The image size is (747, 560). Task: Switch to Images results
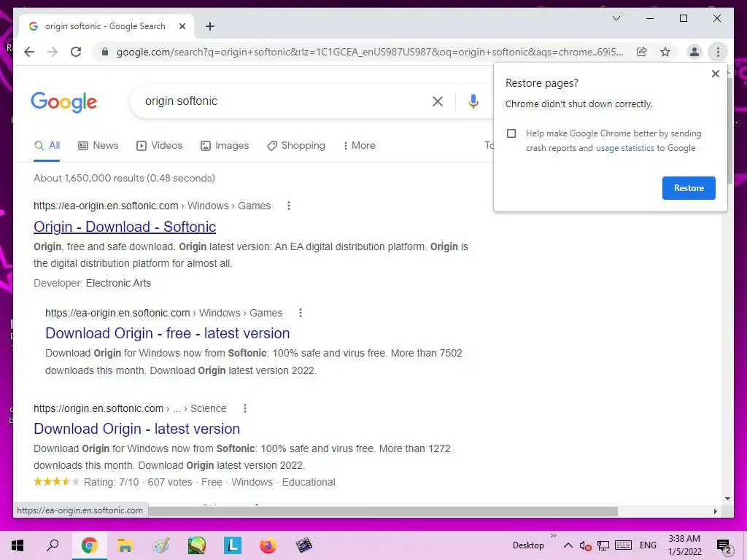pos(225,146)
